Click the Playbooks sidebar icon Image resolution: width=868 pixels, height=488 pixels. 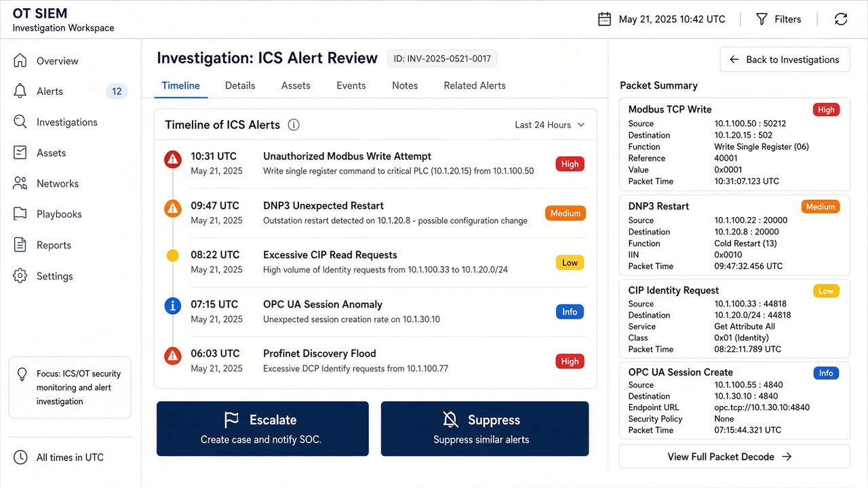[x=20, y=213]
